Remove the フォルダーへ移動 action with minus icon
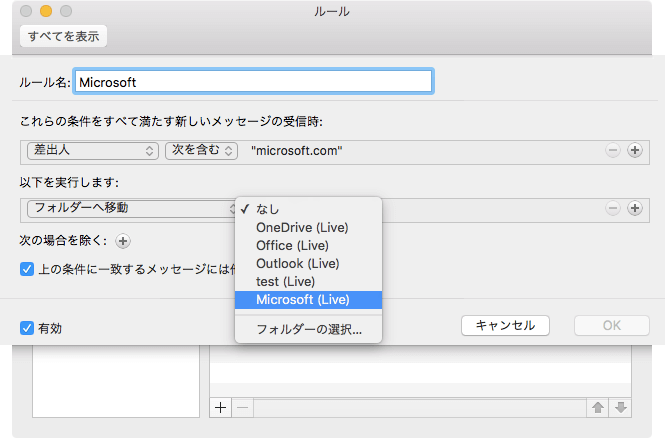This screenshot has height=438, width=665. point(613,208)
